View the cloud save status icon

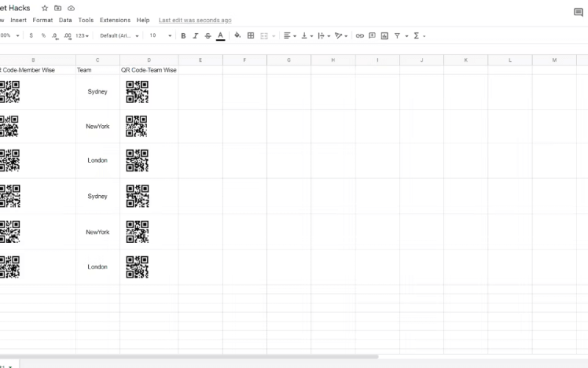[x=71, y=8]
